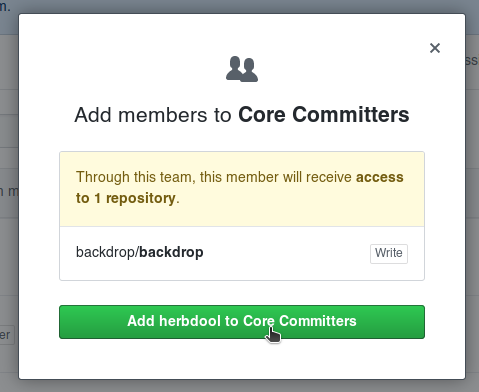
Task: Click the cut-off text at the dialog's top-left corner
Action: (x=5, y=6)
